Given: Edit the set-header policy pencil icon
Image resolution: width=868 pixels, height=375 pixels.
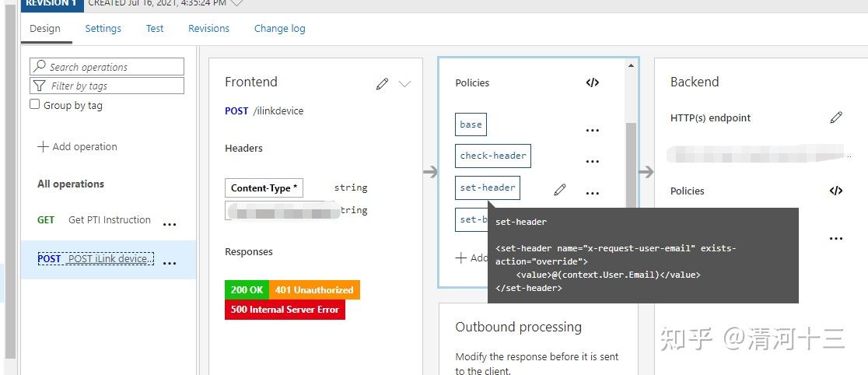Looking at the screenshot, I should pyautogui.click(x=560, y=189).
